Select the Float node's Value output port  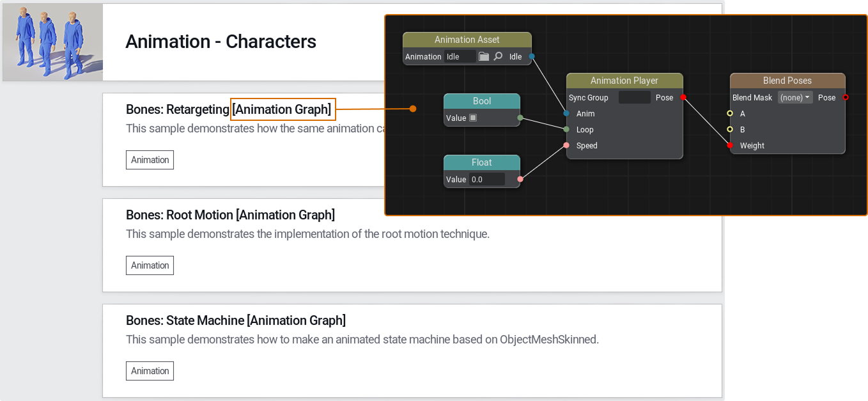click(x=520, y=179)
